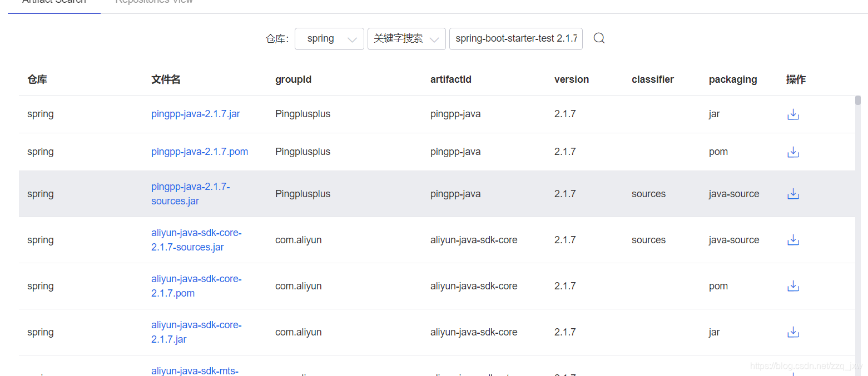Image resolution: width=868 pixels, height=376 pixels.
Task: Select artifactId pingpp-java in pingpp-java-2.1.7.pom row
Action: click(x=455, y=152)
